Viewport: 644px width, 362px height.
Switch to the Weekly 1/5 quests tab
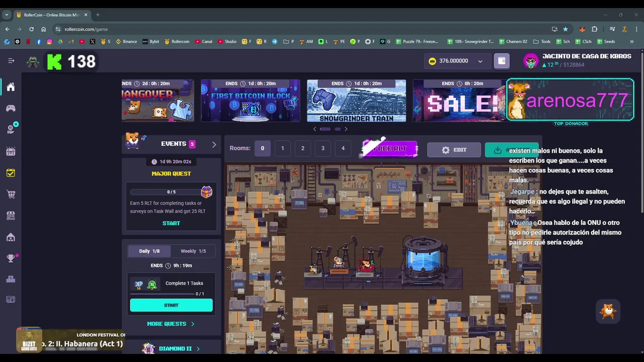click(193, 251)
